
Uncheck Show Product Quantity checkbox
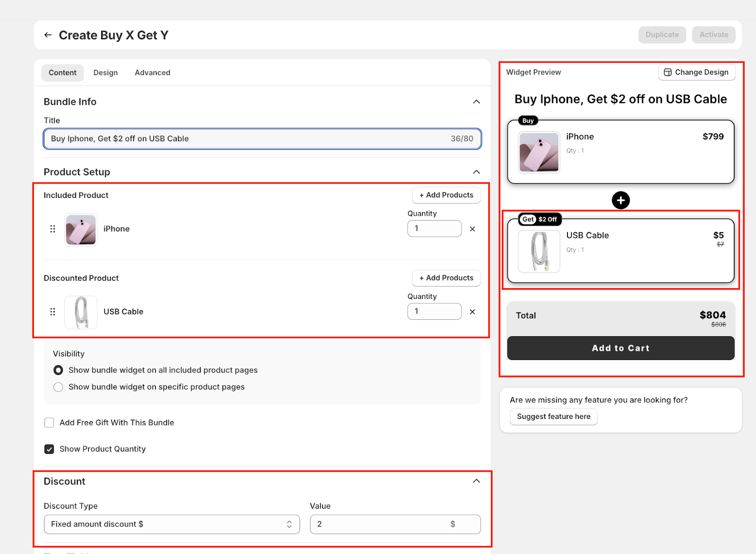[x=49, y=449]
